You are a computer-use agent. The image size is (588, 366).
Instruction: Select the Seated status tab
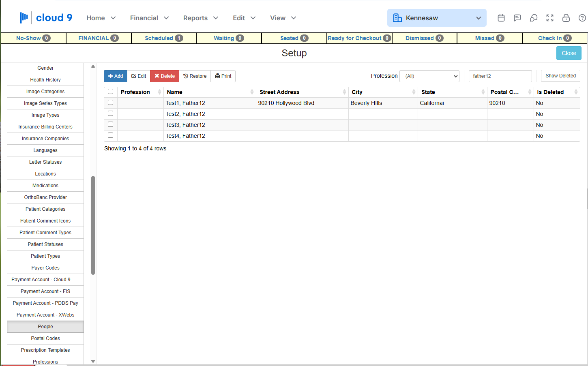click(x=294, y=38)
